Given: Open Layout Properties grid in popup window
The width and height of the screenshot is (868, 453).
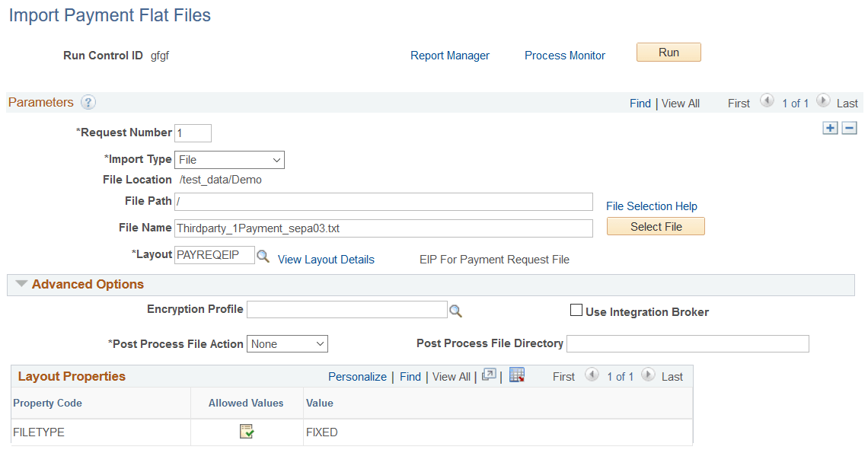Looking at the screenshot, I should pyautogui.click(x=489, y=375).
